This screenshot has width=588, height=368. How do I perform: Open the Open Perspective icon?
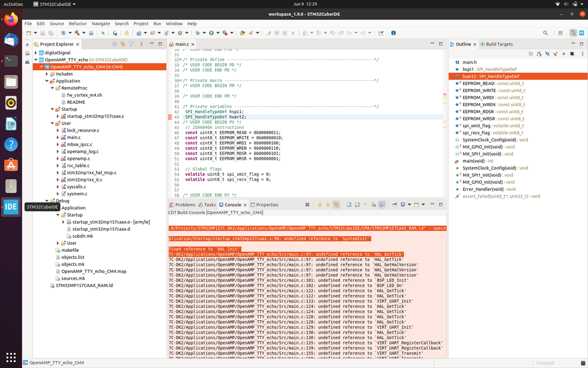coord(561,33)
